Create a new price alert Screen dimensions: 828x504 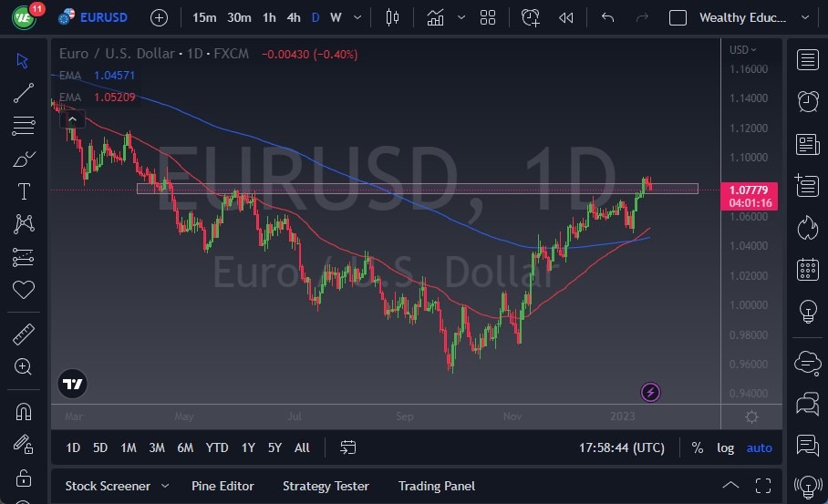coord(531,17)
